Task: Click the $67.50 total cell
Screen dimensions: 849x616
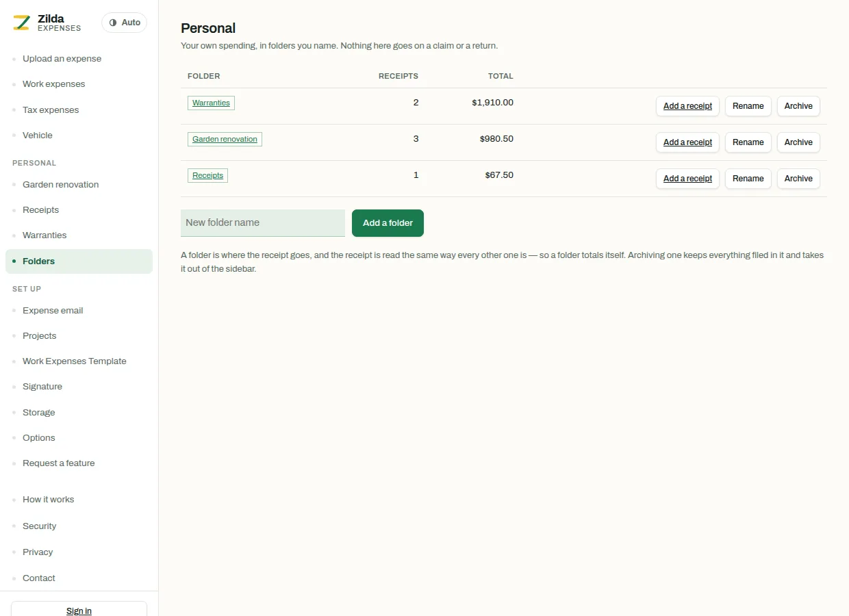Action: pyautogui.click(x=499, y=175)
